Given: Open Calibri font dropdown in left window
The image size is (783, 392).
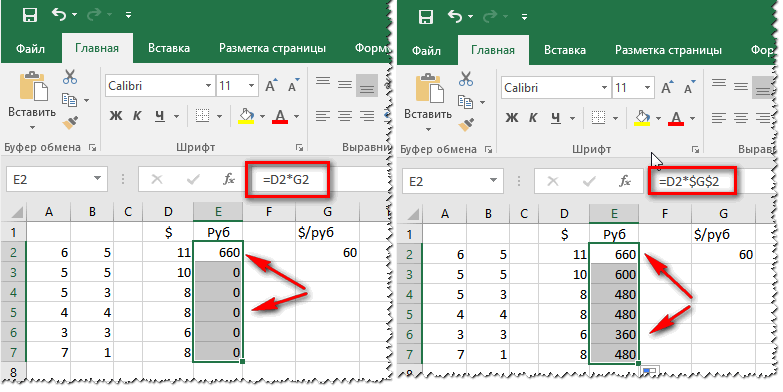Looking at the screenshot, I should tap(209, 86).
